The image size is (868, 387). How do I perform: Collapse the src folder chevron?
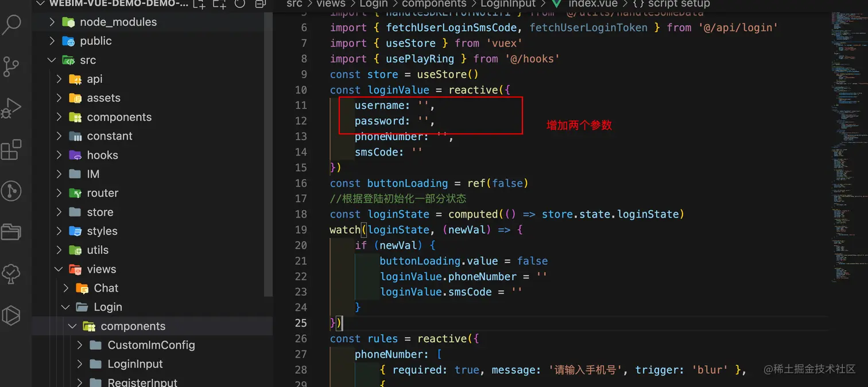point(52,60)
